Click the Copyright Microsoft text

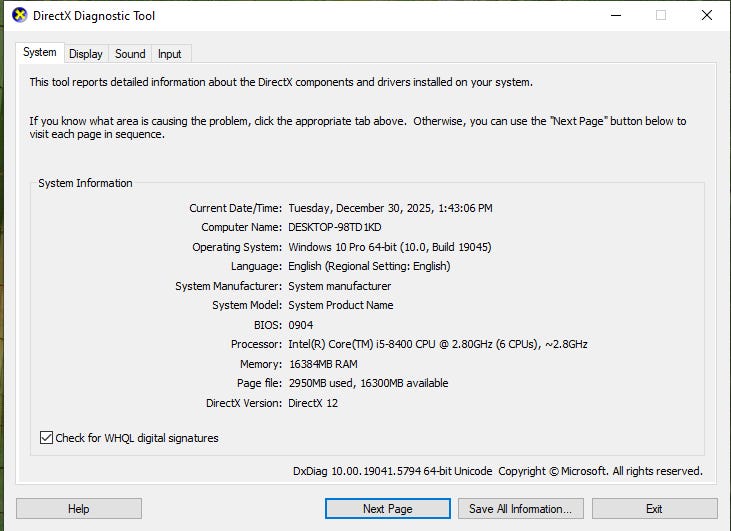(x=600, y=471)
